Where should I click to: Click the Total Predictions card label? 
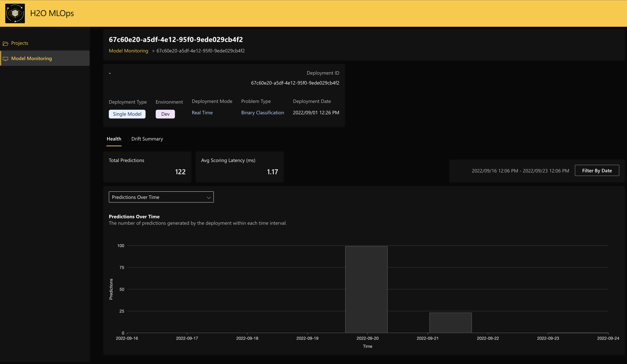[x=126, y=160]
